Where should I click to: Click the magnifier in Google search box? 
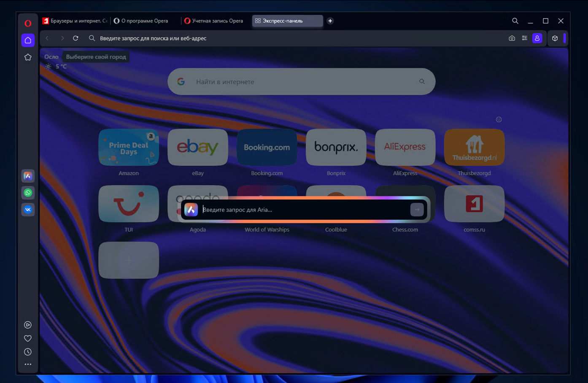[x=422, y=81]
